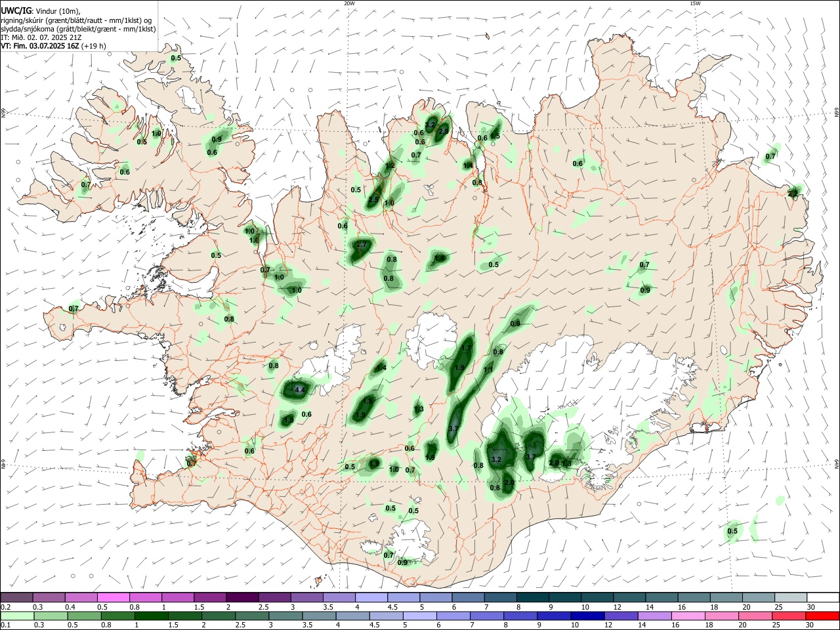This screenshot has width=840, height=630.
Task: Pick the palest green first swatch of lower legend
Action: point(17,616)
